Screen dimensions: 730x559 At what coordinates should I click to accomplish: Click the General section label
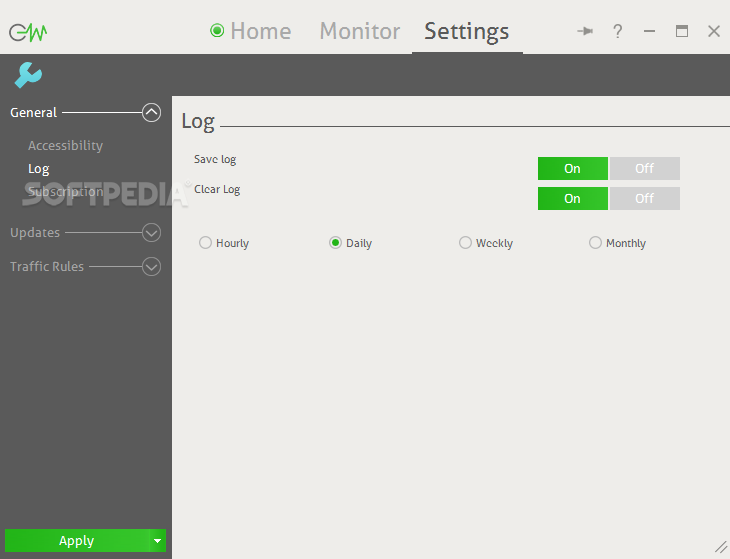pos(34,113)
